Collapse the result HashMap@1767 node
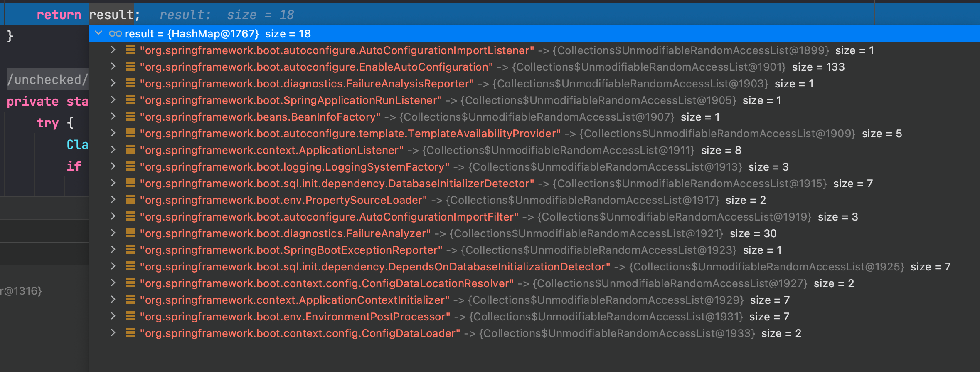980x372 pixels. click(x=98, y=33)
